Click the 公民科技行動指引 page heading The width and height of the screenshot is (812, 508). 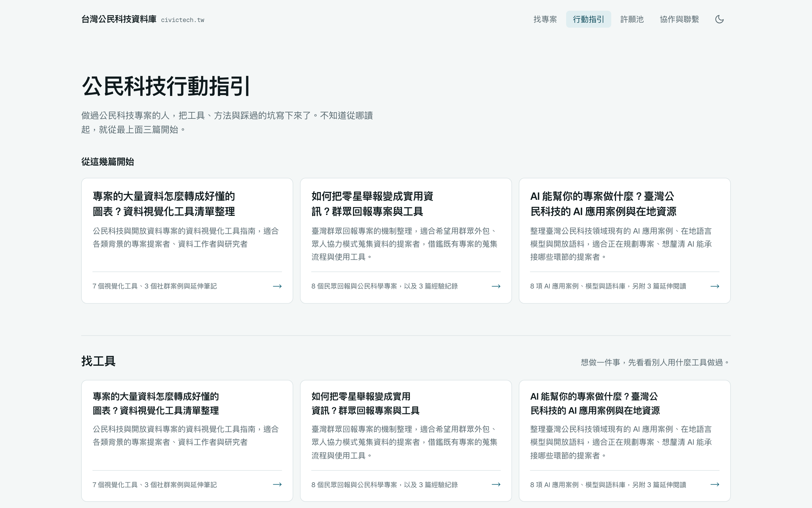(166, 86)
